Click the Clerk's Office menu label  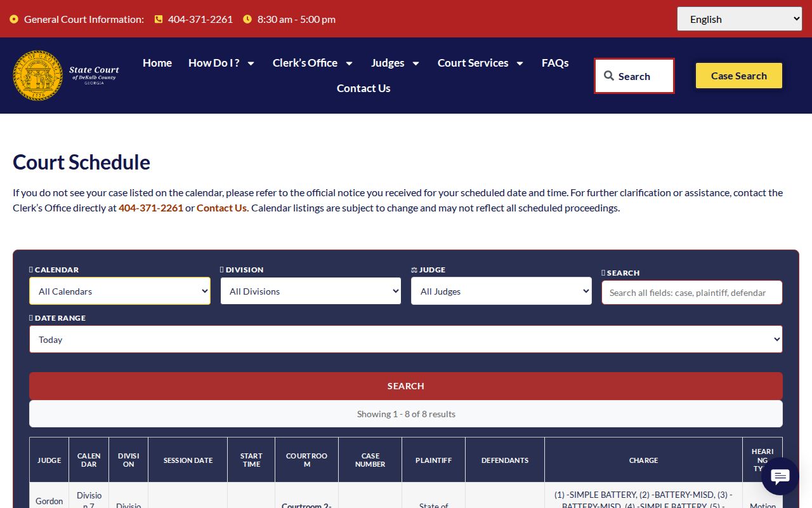(x=305, y=63)
